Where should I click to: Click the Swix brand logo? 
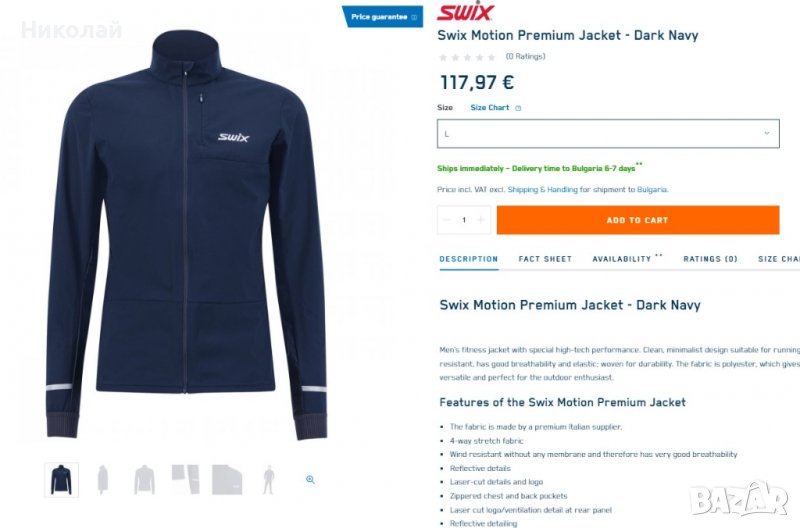tap(465, 11)
